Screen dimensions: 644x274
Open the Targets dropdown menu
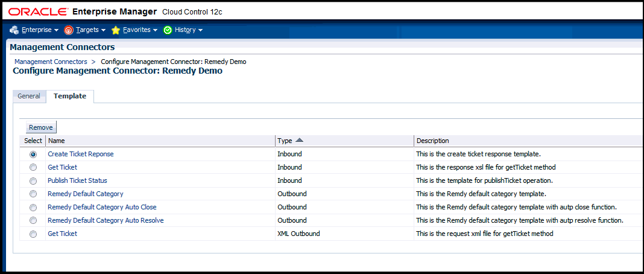point(91,30)
